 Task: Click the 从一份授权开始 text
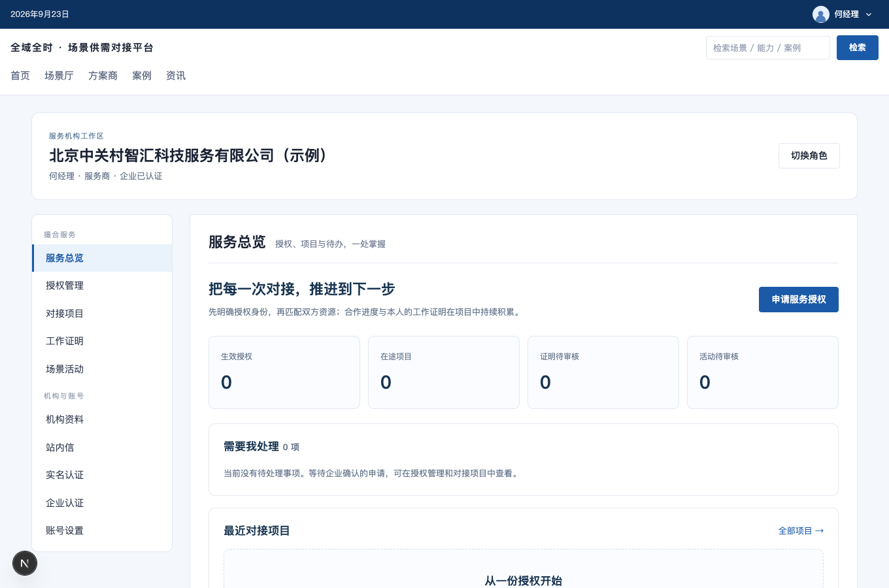[x=524, y=581]
